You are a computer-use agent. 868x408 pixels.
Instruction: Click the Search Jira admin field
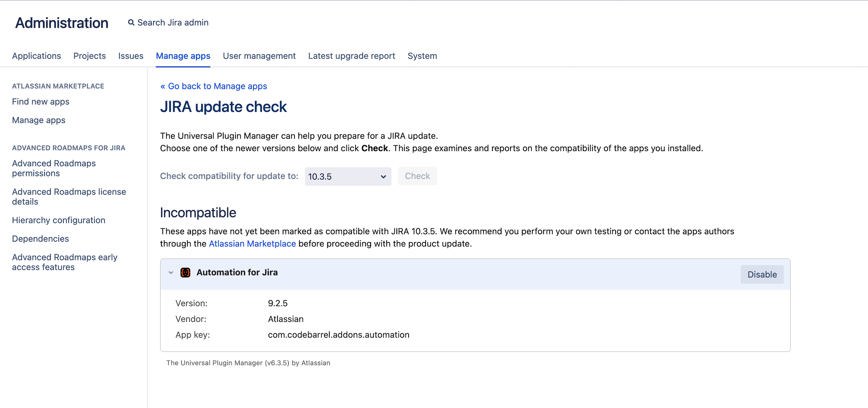coord(173,23)
